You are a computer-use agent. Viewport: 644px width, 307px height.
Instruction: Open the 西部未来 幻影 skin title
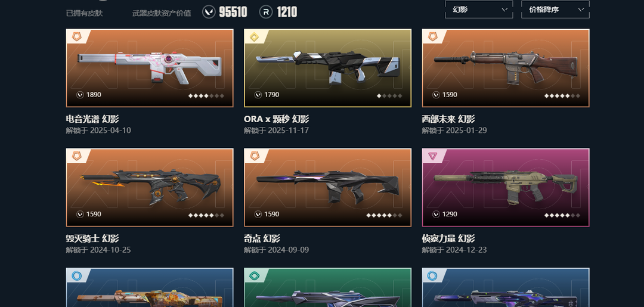coord(448,119)
